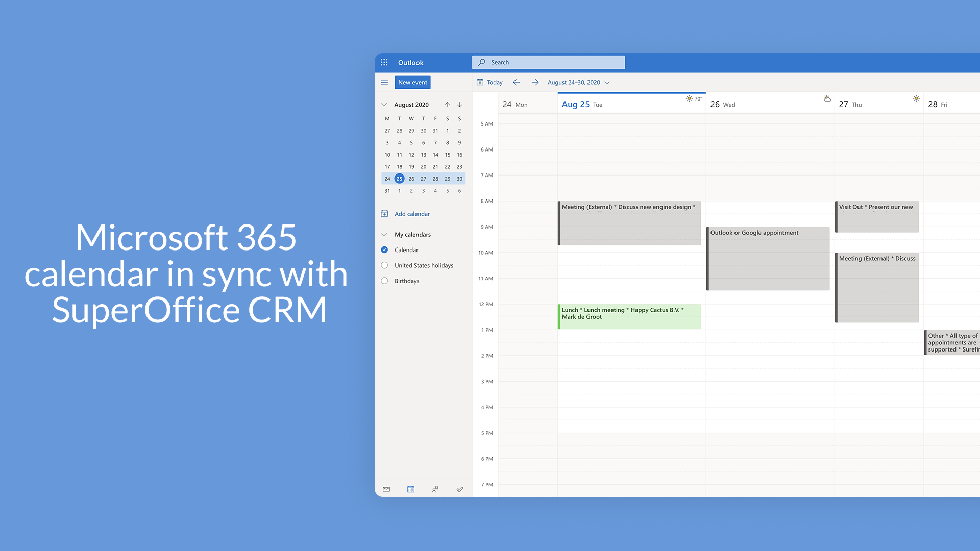
Task: Select August 10 in mini calendar
Action: tap(387, 155)
